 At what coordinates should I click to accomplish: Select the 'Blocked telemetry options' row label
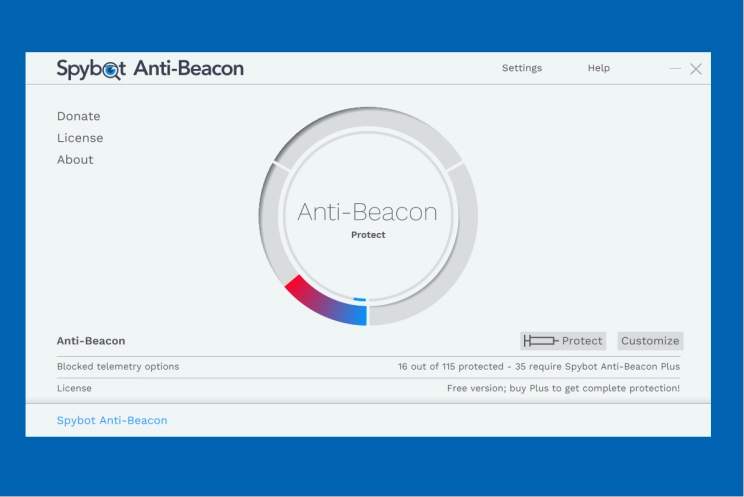point(118,366)
